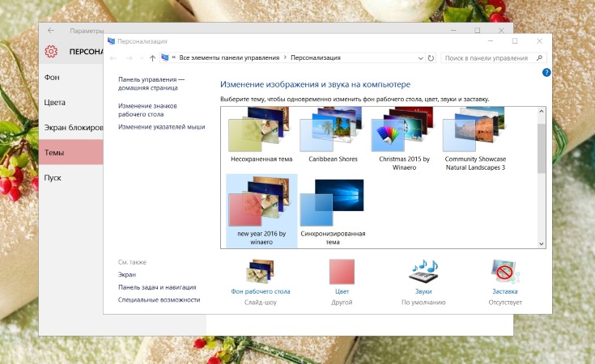The image size is (595, 364).
Task: Expand the address bar path dropdown
Action: point(420,58)
